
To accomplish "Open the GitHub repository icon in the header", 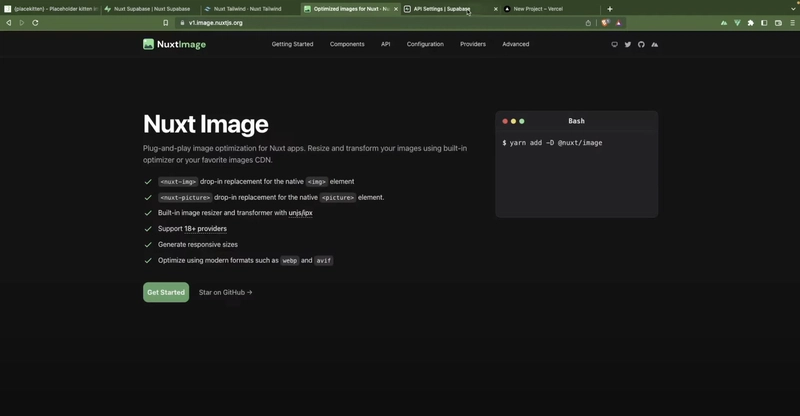I will pyautogui.click(x=641, y=44).
